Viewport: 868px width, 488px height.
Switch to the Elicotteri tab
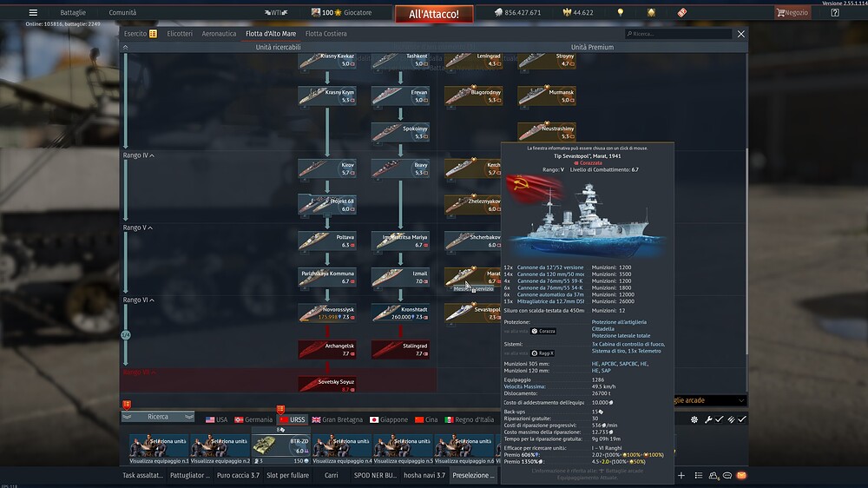pyautogui.click(x=180, y=34)
